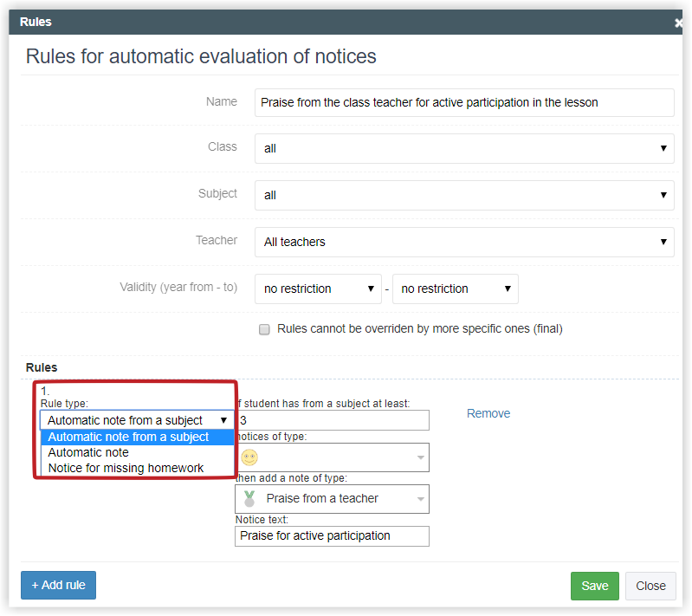
Task: Click the Name text field
Action: point(464,102)
